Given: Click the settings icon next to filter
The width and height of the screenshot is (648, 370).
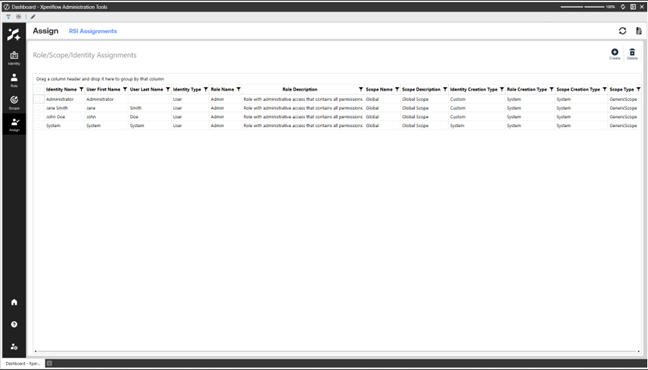Looking at the screenshot, I should (x=19, y=17).
